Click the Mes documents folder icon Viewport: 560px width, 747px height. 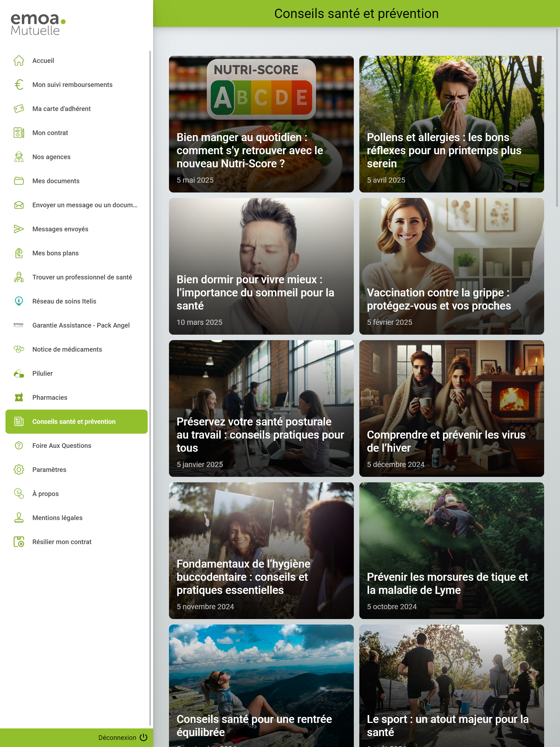[19, 181]
